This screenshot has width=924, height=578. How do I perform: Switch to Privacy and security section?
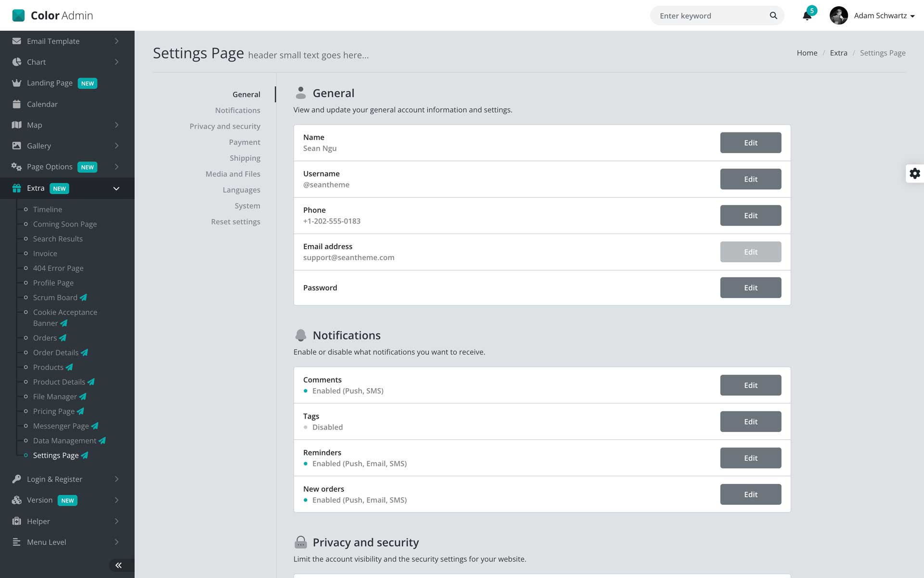(225, 126)
